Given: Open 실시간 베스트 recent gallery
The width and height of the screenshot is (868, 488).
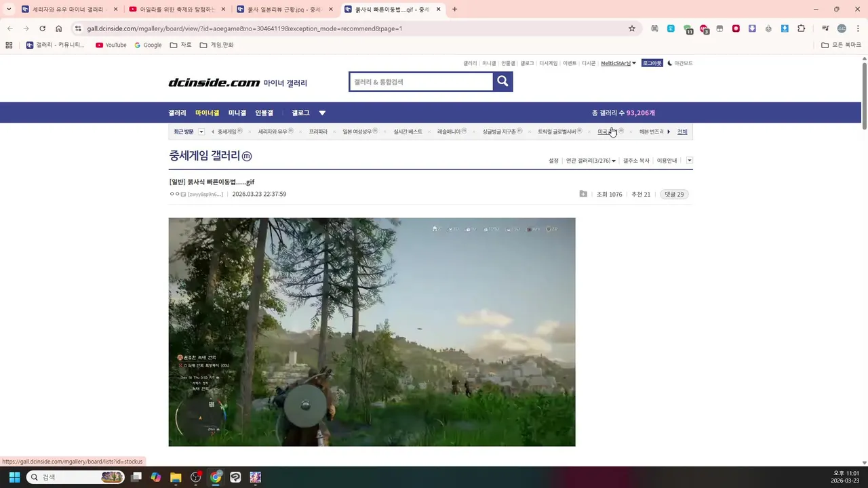Looking at the screenshot, I should pyautogui.click(x=408, y=131).
